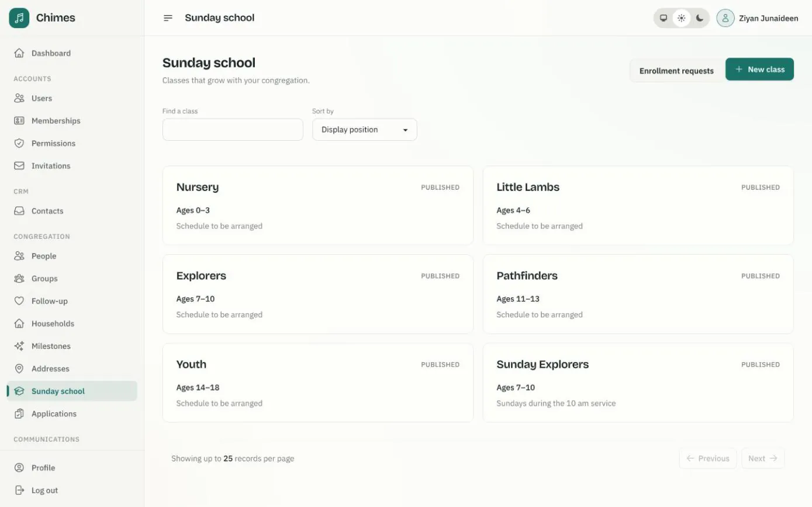Image resolution: width=812 pixels, height=507 pixels.
Task: Click the Permissions shield icon
Action: click(19, 143)
